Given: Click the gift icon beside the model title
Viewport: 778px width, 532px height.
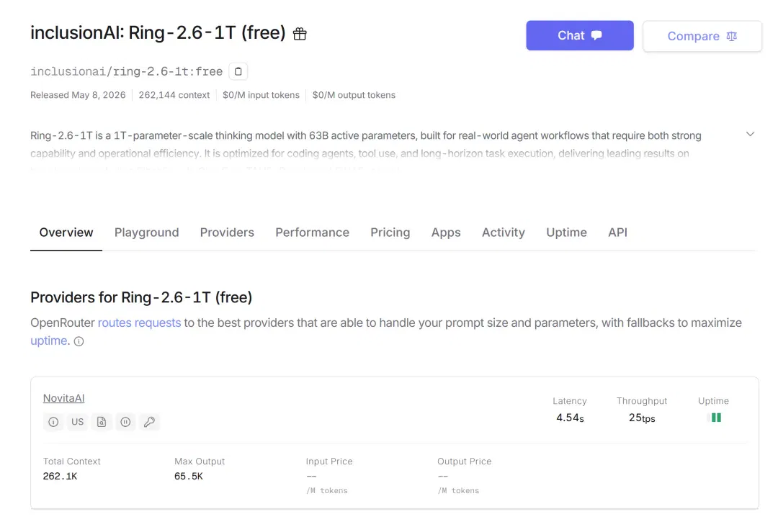Looking at the screenshot, I should tap(300, 34).
